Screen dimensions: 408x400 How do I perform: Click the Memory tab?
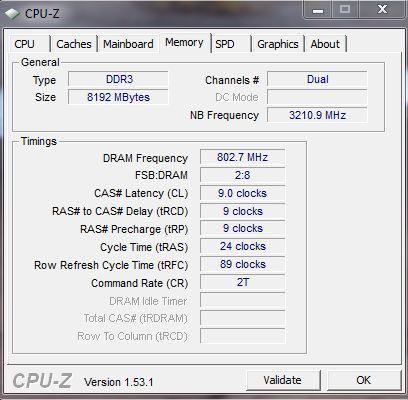point(184,43)
